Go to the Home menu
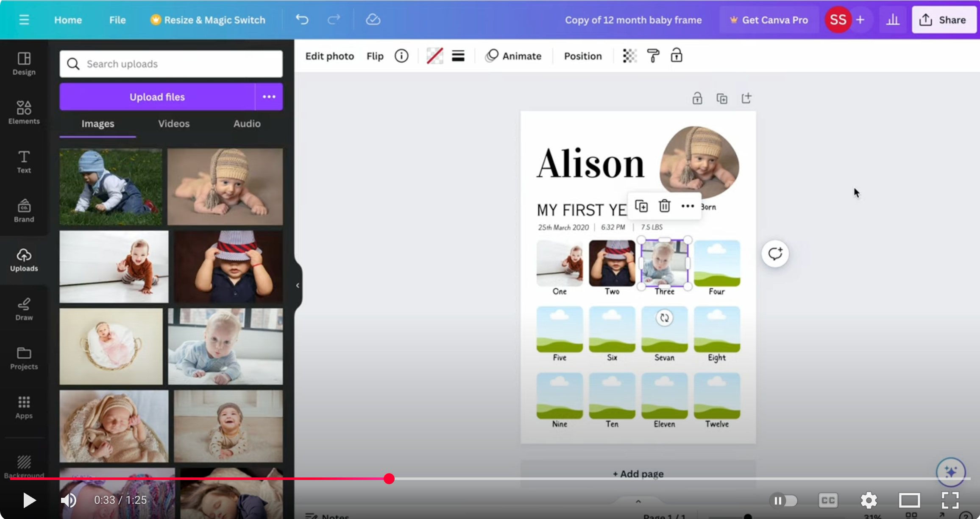980x519 pixels. coord(68,20)
